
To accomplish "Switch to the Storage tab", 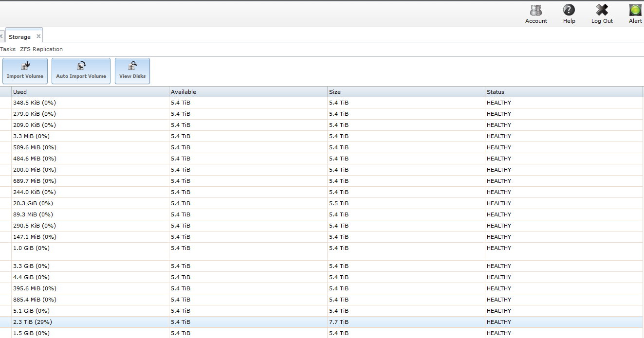I will [19, 37].
